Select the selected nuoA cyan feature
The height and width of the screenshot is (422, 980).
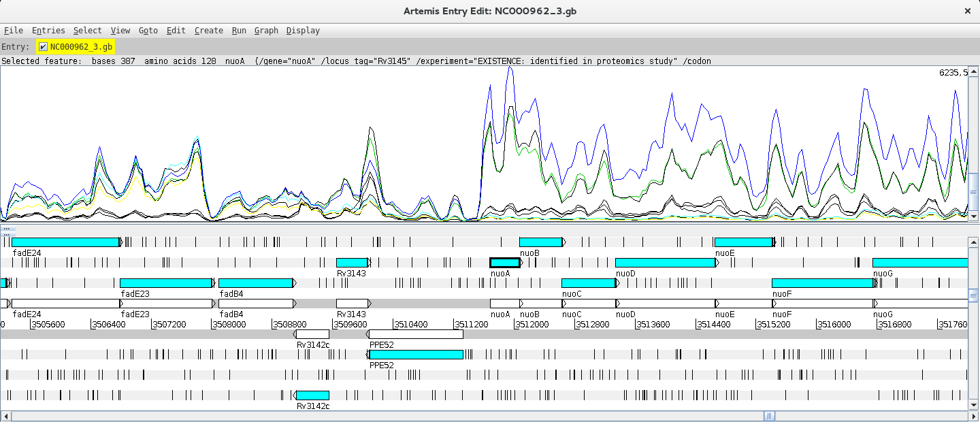click(504, 263)
